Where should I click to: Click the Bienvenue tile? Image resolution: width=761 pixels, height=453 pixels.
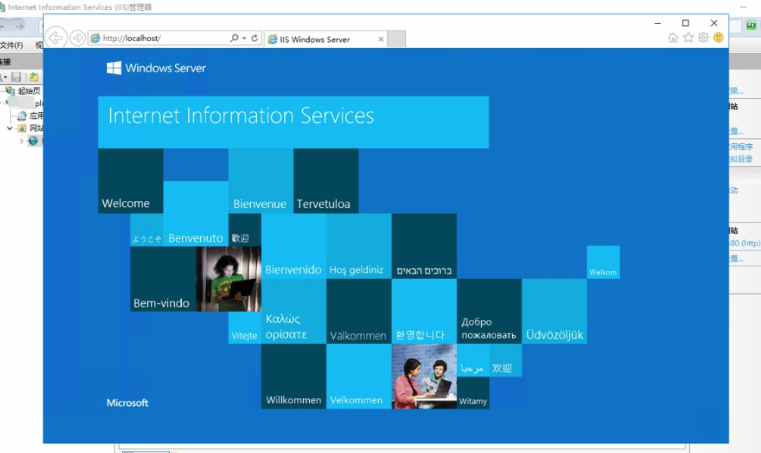[261, 181]
